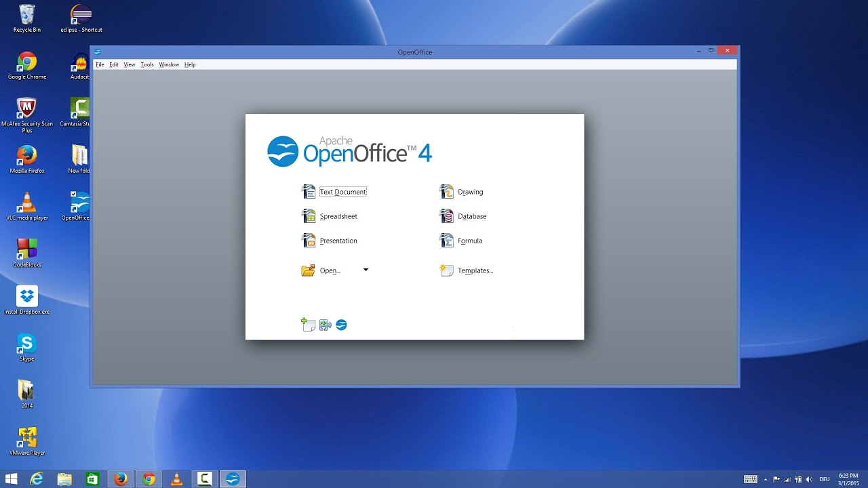This screenshot has width=868, height=488.
Task: Open the File menu
Action: click(x=100, y=64)
